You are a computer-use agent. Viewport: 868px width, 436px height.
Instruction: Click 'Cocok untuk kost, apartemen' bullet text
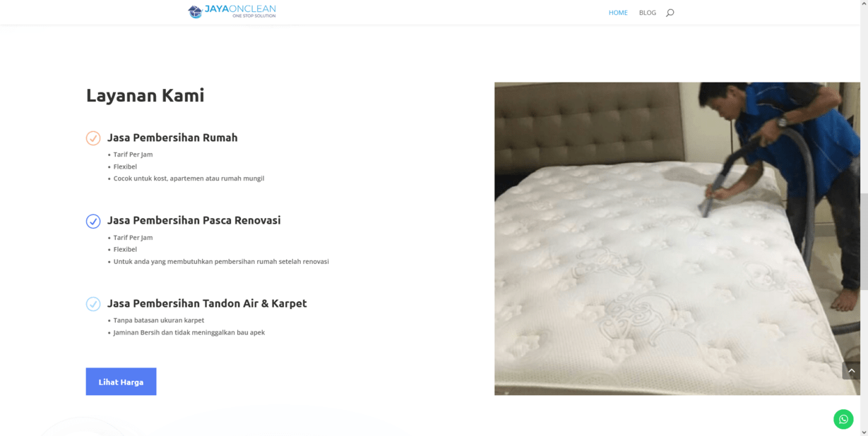pyautogui.click(x=189, y=178)
